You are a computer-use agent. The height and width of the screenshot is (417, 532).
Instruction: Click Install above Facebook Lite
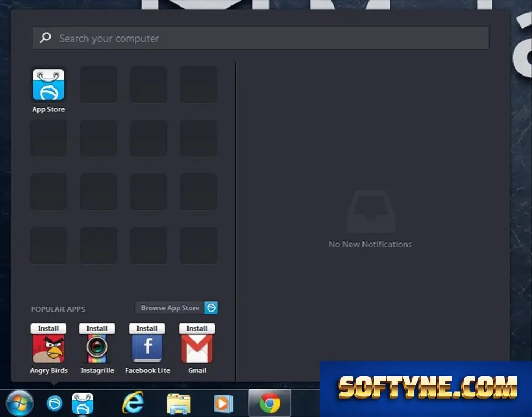click(147, 328)
